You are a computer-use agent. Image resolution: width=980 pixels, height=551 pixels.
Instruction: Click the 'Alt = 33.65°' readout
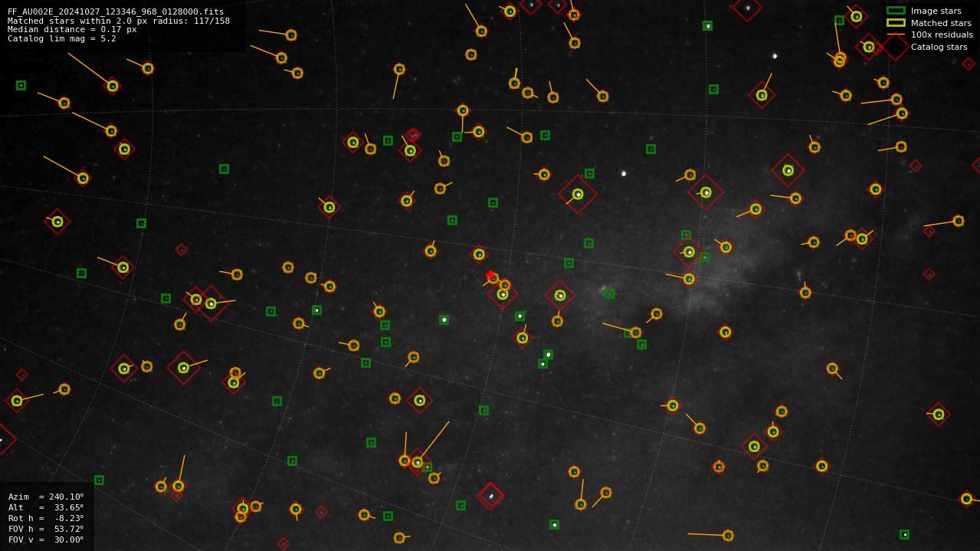tap(46, 507)
